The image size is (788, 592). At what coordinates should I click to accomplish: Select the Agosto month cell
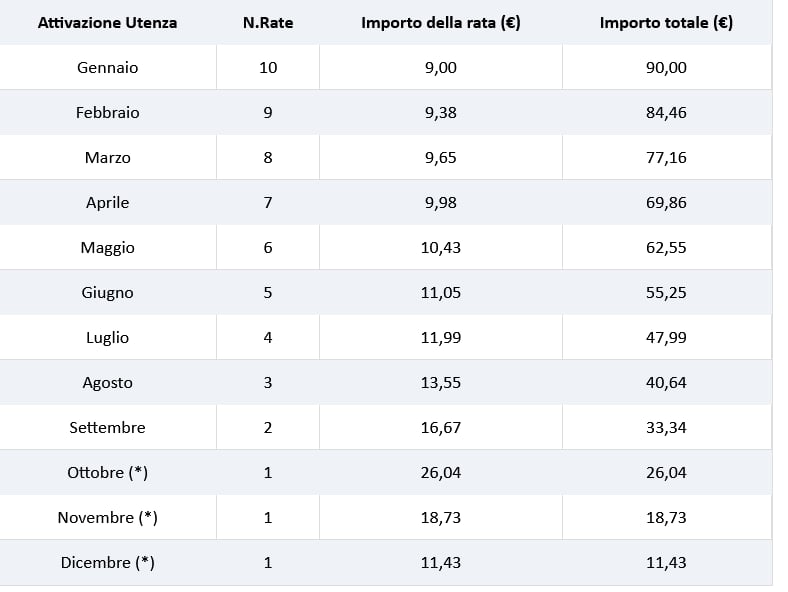107,383
